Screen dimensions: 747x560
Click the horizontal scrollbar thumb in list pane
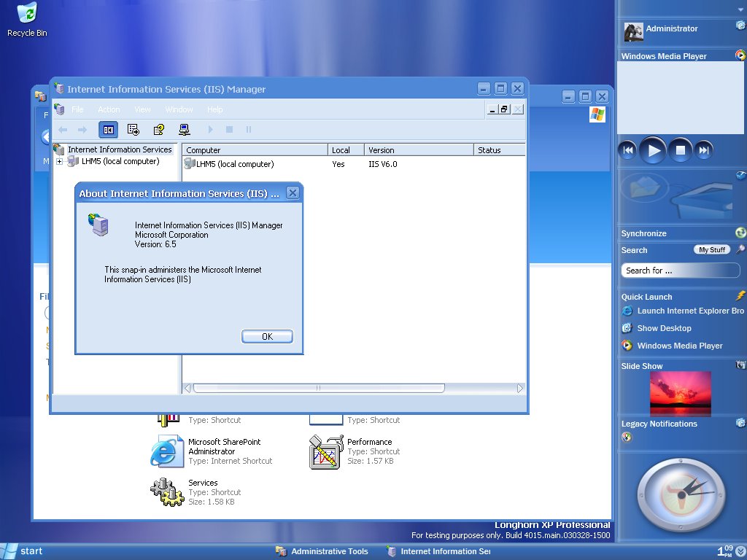point(319,388)
